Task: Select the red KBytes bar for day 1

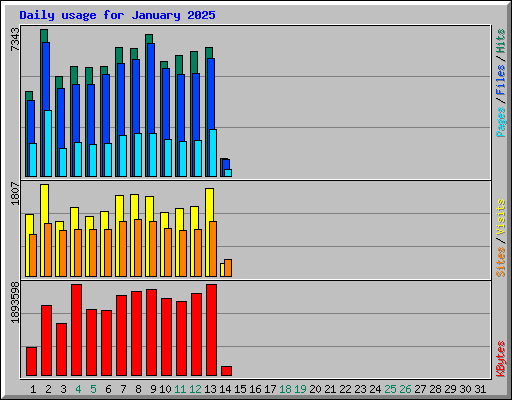Action: click(x=31, y=362)
